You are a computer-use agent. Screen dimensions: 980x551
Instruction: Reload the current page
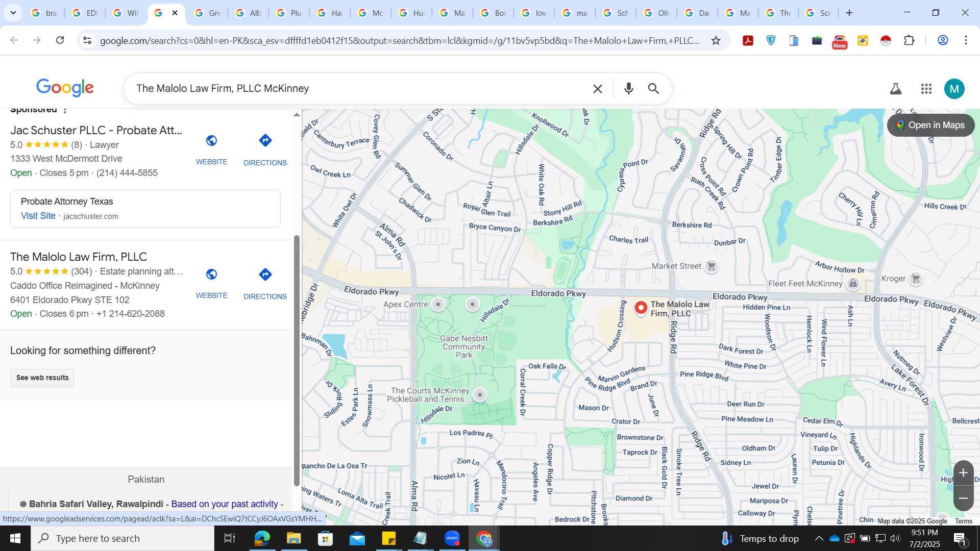pyautogui.click(x=60, y=40)
